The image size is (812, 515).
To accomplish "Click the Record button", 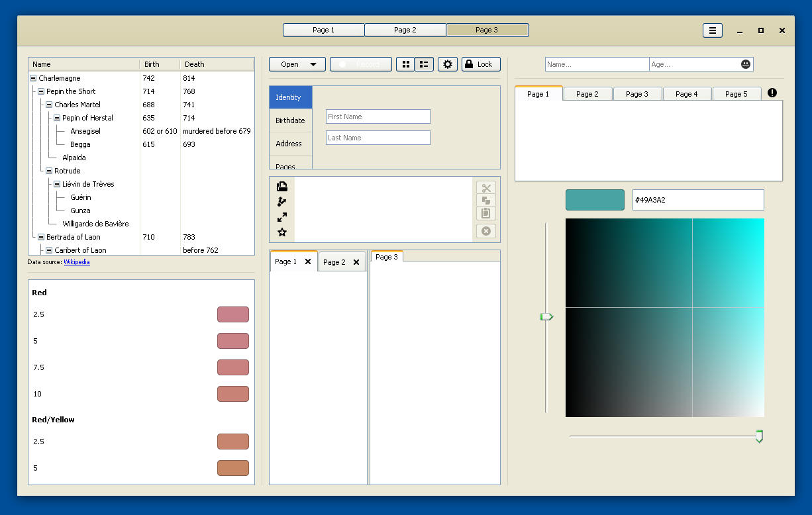I will 361,64.
